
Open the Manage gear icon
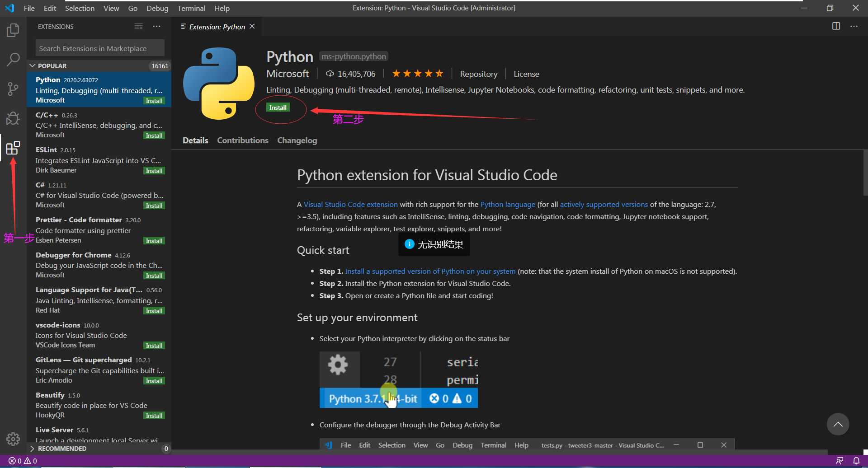(x=13, y=439)
